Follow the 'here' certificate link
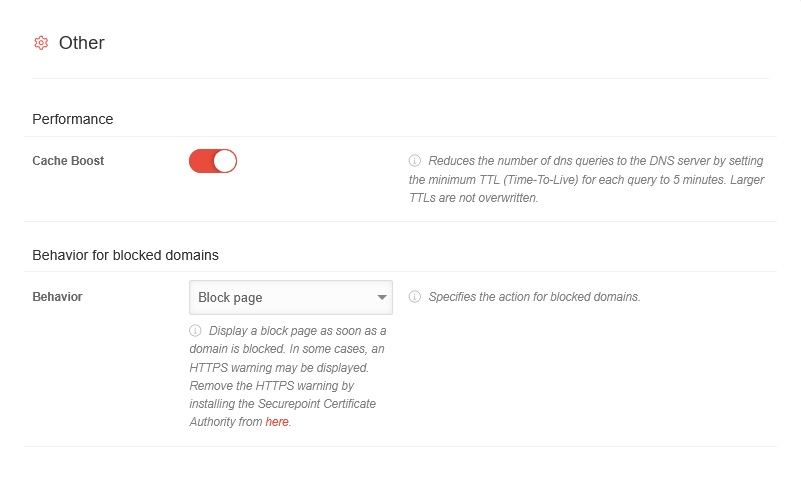The image size is (801, 479). (x=277, y=422)
